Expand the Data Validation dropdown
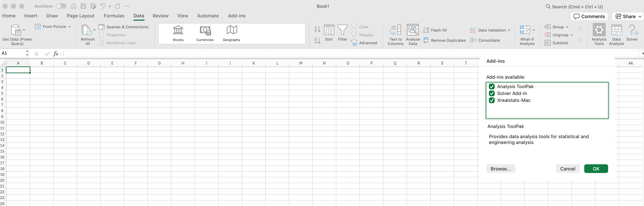 (x=509, y=30)
